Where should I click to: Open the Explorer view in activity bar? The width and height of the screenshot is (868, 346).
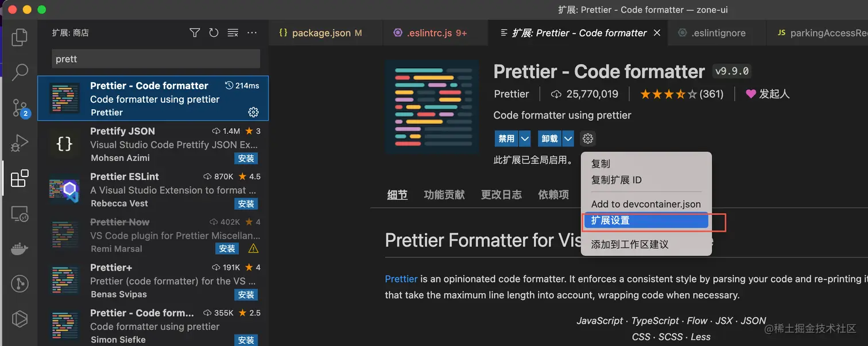point(20,37)
